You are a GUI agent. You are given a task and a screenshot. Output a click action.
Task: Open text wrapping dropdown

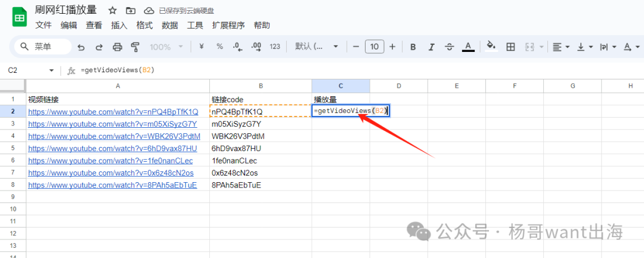(x=609, y=47)
